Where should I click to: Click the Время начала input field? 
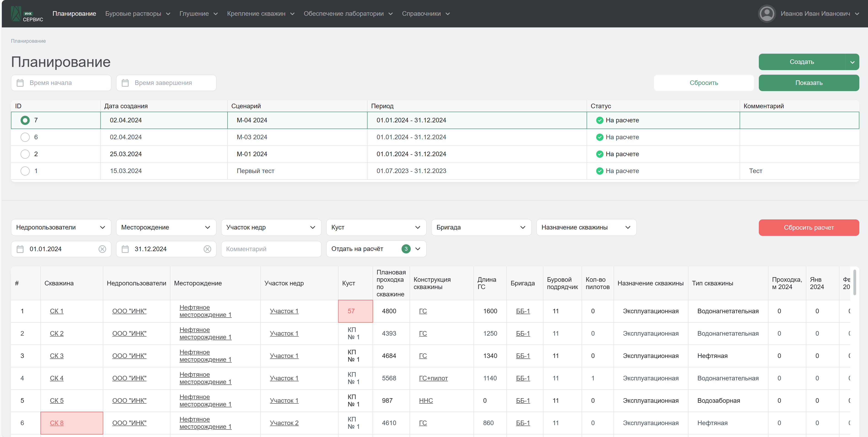pos(61,83)
